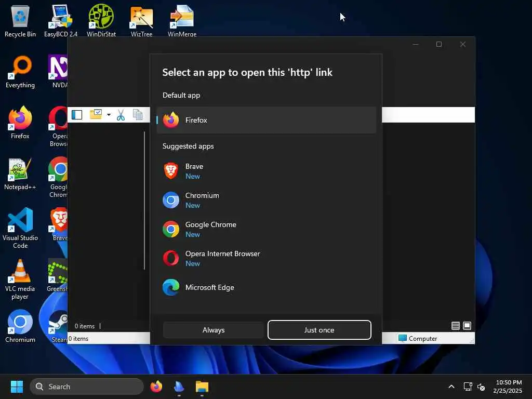Maximize the background file manager window
This screenshot has height=399, width=532.
click(x=439, y=44)
